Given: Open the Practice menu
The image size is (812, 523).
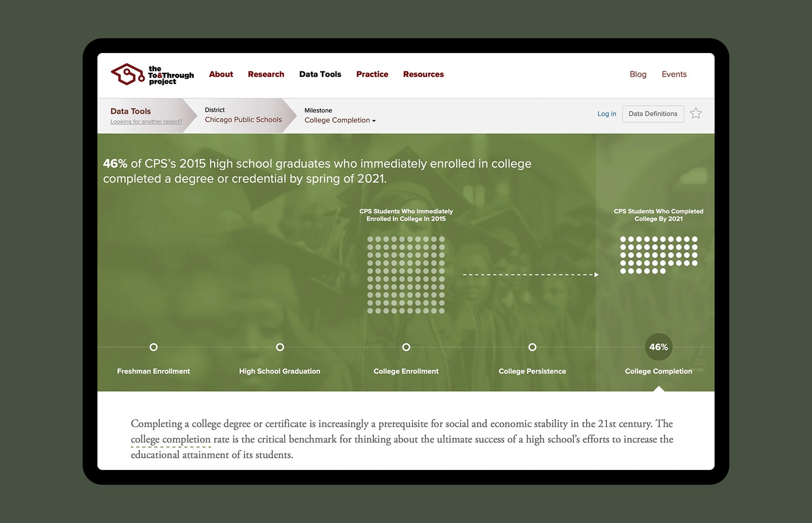Looking at the screenshot, I should pyautogui.click(x=372, y=74).
